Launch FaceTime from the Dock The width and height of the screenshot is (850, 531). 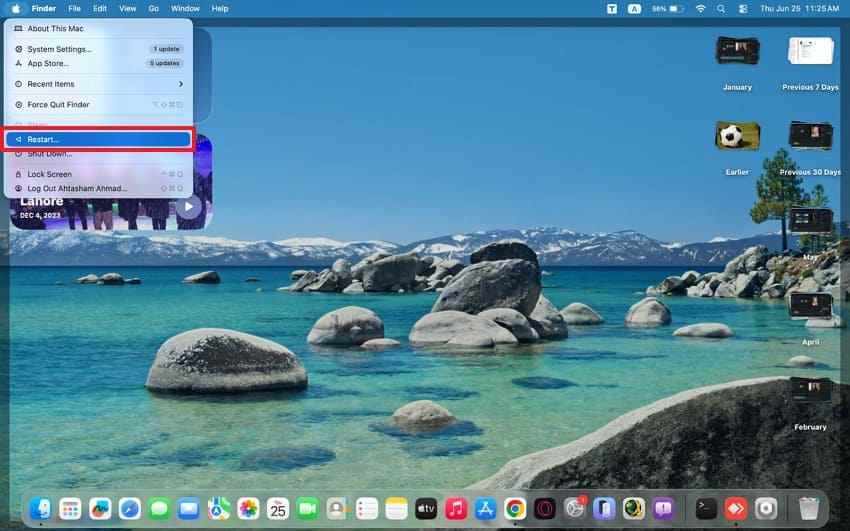click(307, 509)
